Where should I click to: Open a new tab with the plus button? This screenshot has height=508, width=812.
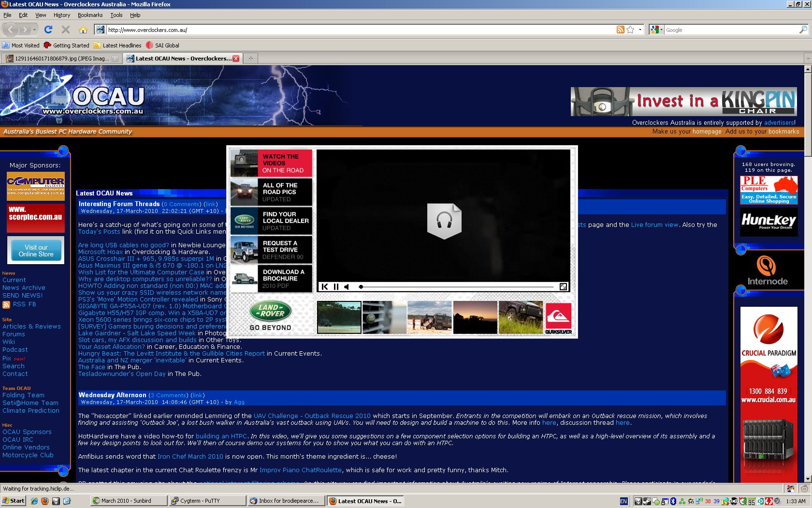250,59
